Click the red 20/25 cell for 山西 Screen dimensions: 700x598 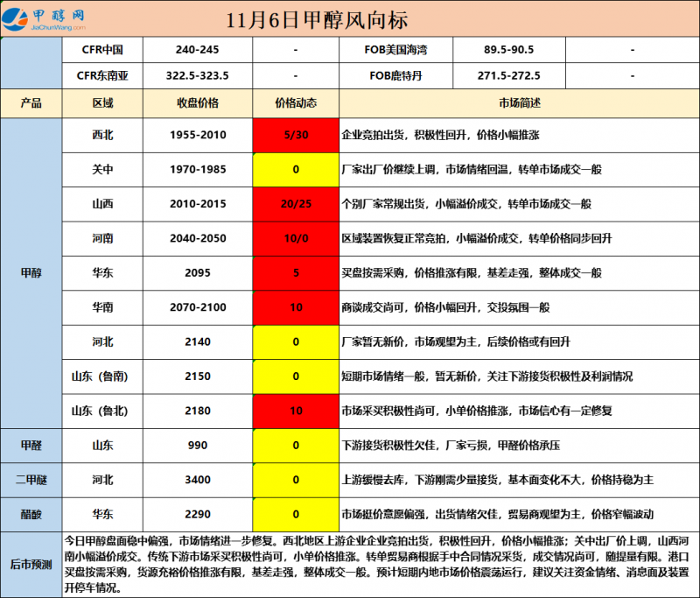click(x=296, y=204)
